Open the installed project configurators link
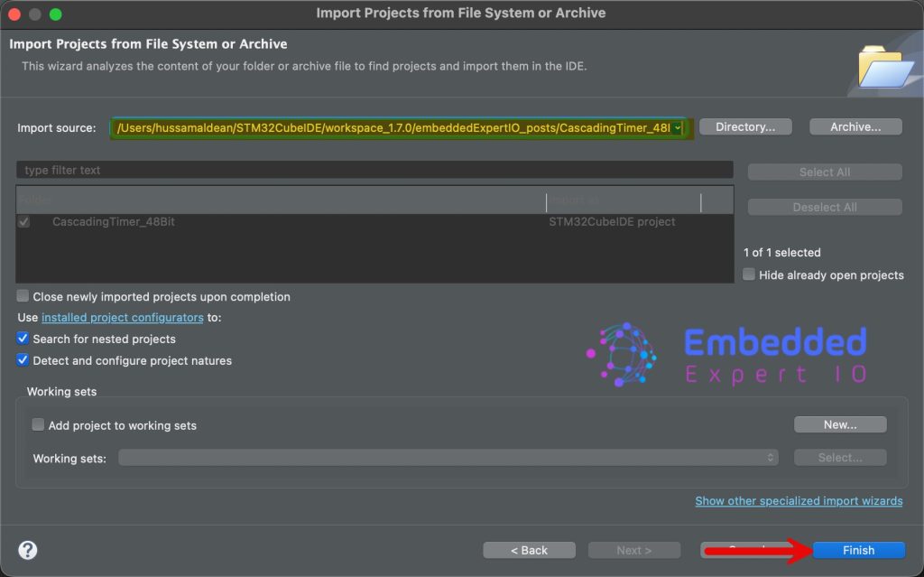This screenshot has height=577, width=924. coord(123,318)
